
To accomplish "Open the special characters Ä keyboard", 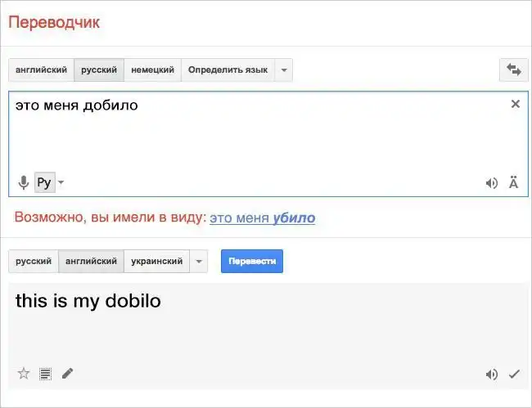I will tap(513, 183).
